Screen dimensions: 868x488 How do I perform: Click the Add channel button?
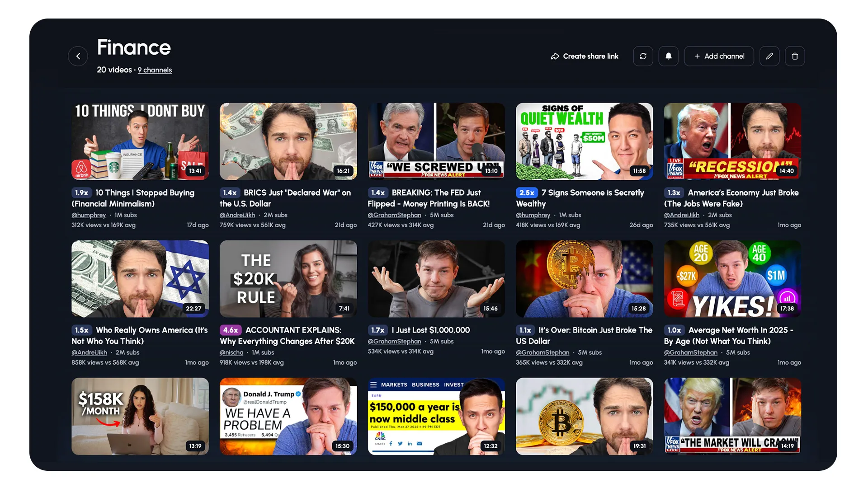coord(719,56)
